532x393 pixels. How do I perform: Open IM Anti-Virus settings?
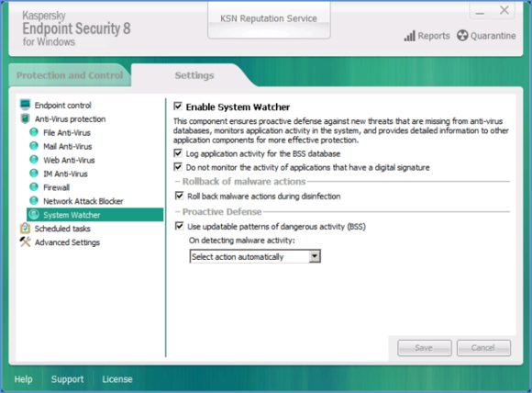[65, 174]
